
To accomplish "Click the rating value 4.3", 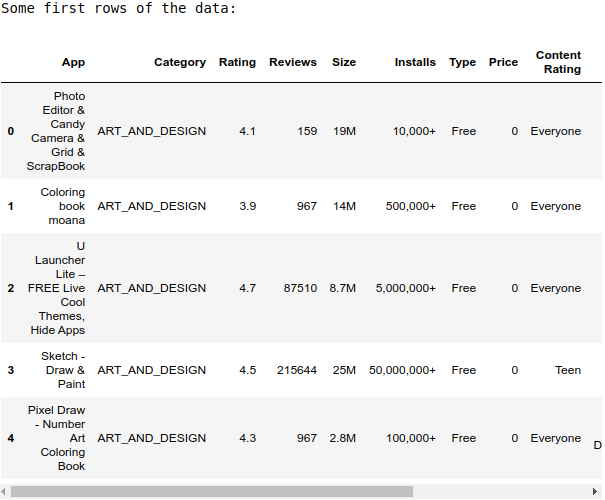I will (247, 438).
